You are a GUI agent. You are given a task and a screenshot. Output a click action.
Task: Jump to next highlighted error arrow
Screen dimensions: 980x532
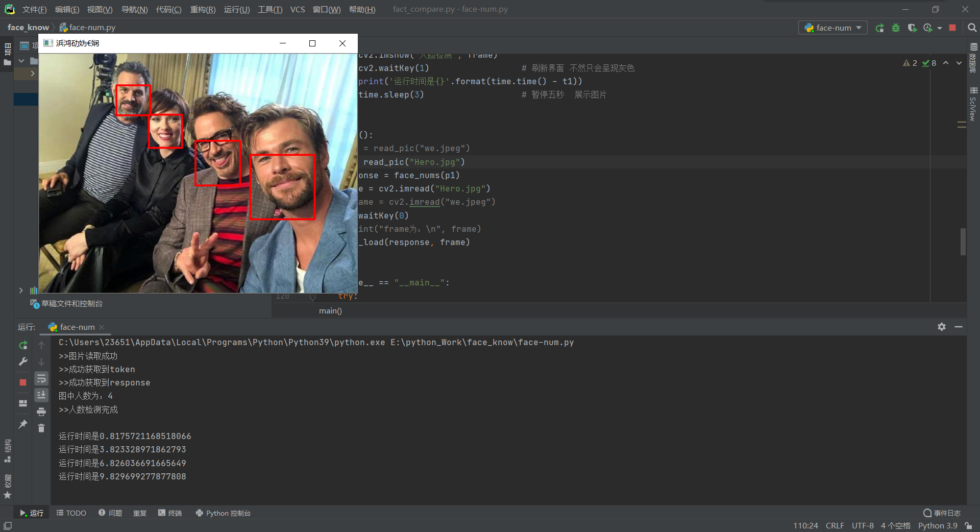[959, 63]
